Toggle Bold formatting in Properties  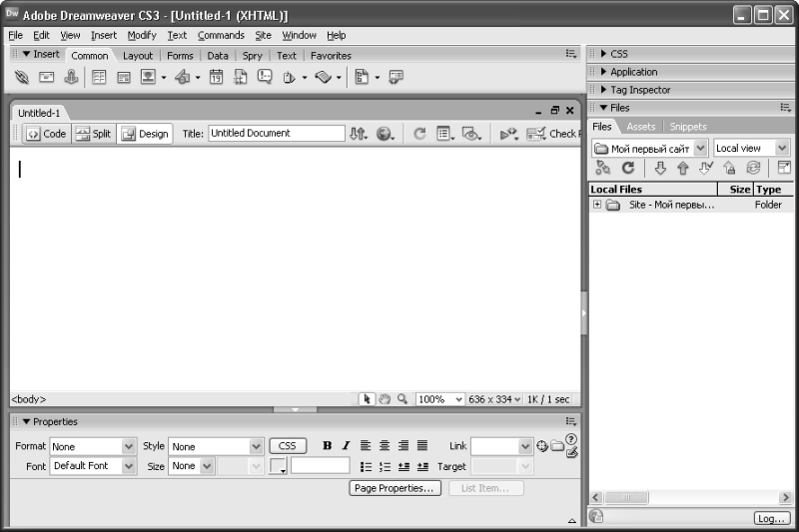coord(327,446)
